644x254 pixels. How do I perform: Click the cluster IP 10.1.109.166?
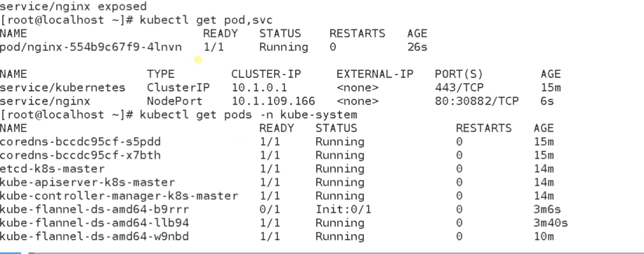pyautogui.click(x=273, y=102)
